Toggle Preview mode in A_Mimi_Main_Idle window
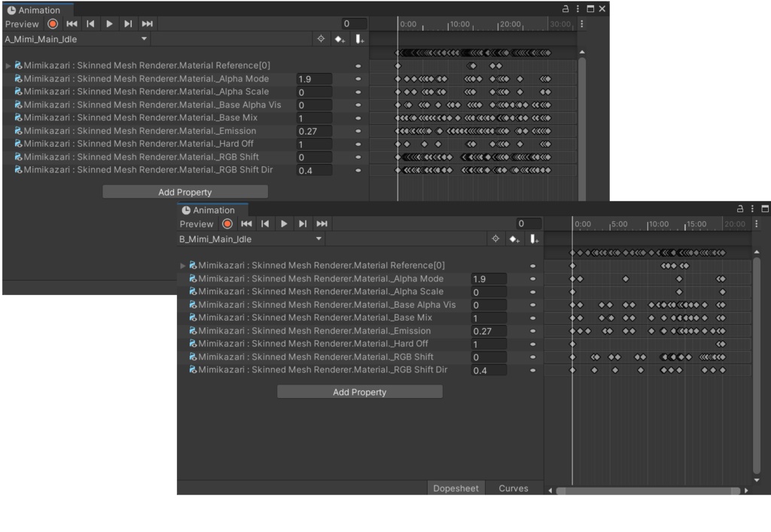Screen dimensions: 771x532 pyautogui.click(x=22, y=24)
